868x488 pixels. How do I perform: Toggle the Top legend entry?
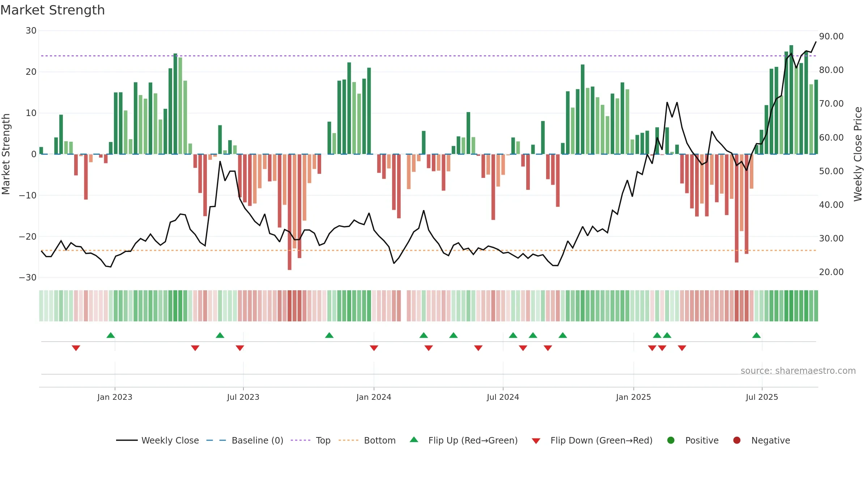pyautogui.click(x=311, y=440)
